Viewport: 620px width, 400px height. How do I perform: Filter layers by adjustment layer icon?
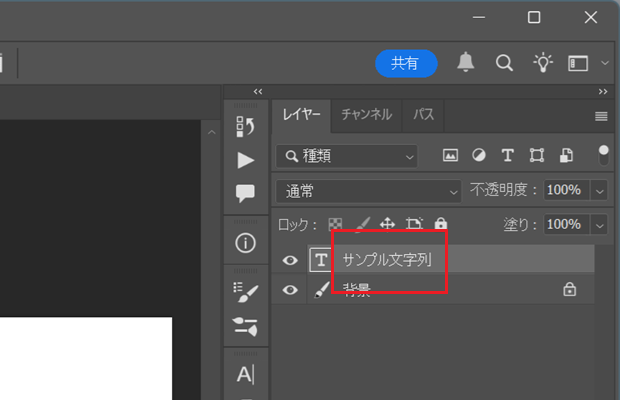(x=478, y=156)
